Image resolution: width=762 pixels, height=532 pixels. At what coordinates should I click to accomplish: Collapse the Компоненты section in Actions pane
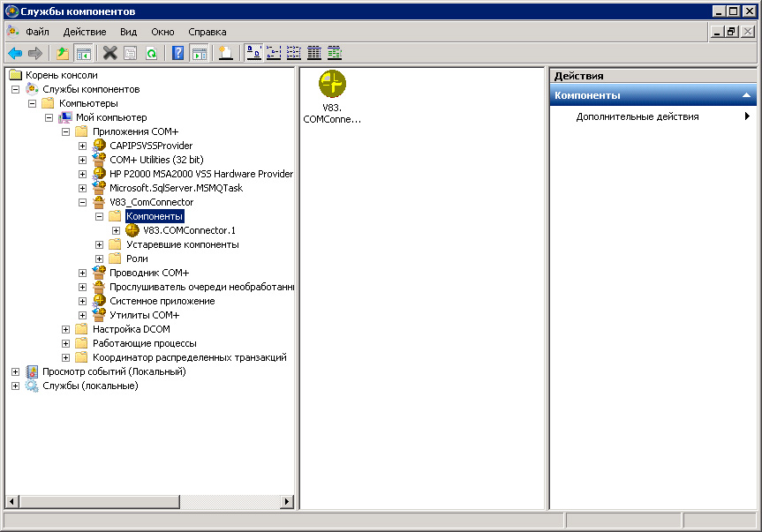(746, 95)
